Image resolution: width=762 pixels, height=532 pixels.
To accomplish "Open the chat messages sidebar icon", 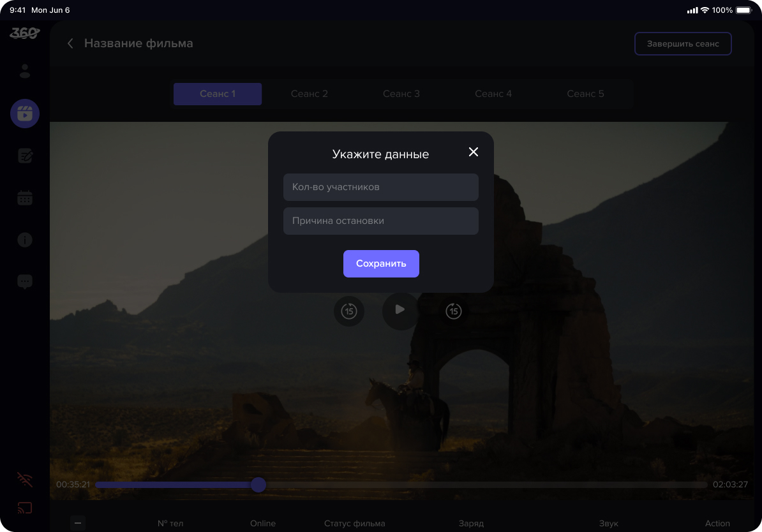I will tap(25, 281).
